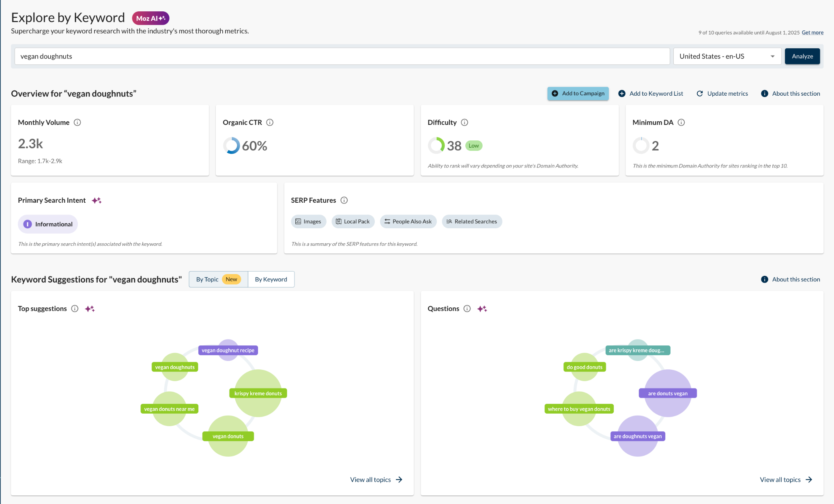The image size is (834, 504).
Task: Open the Difficulty info icon
Action: (464, 122)
